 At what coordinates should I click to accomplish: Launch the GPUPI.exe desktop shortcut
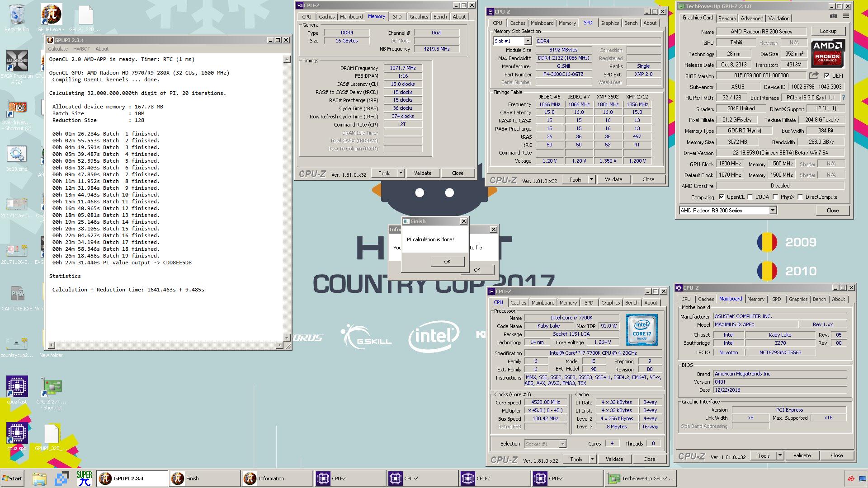coord(51,18)
